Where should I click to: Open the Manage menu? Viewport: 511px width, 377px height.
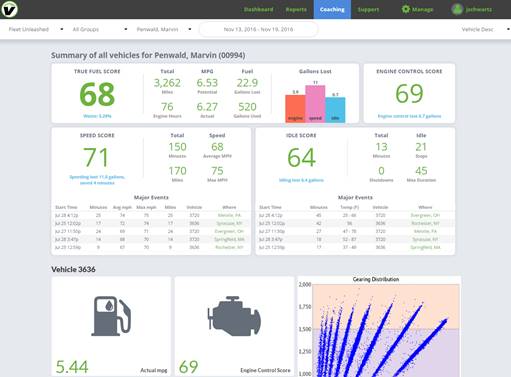click(417, 9)
